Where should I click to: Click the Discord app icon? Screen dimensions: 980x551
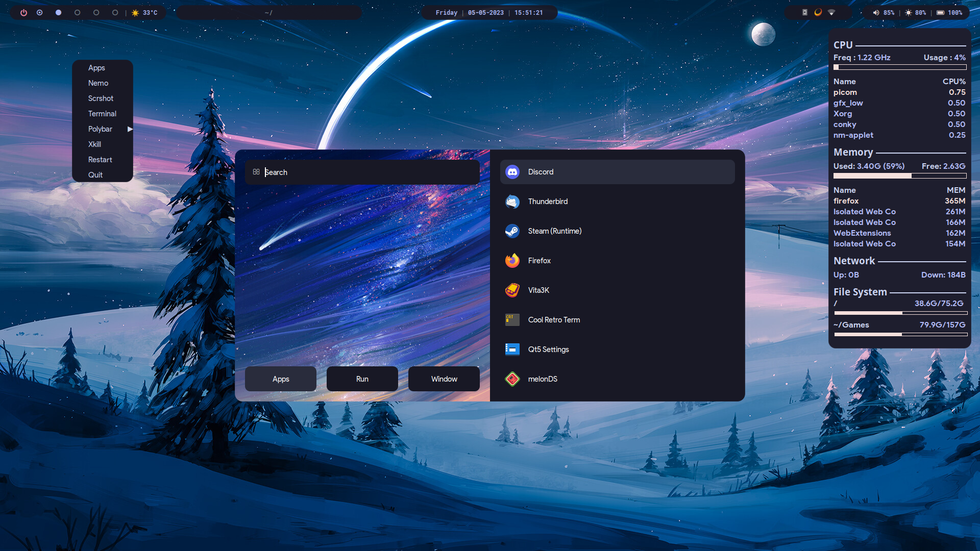(512, 172)
